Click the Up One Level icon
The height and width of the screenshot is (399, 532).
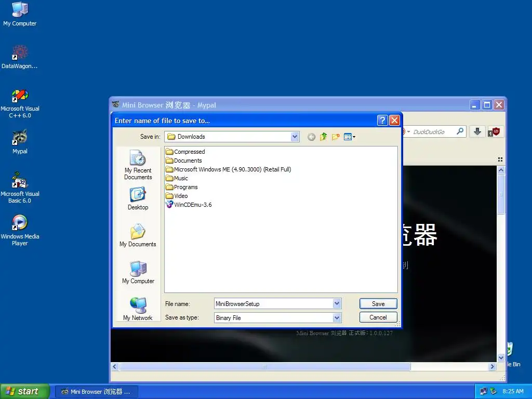click(x=323, y=137)
